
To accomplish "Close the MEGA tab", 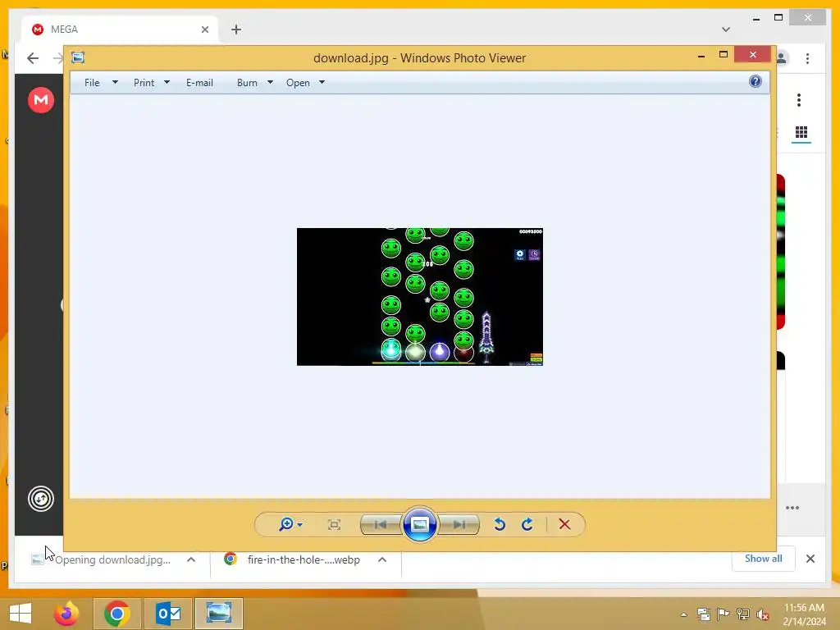I will click(x=204, y=30).
